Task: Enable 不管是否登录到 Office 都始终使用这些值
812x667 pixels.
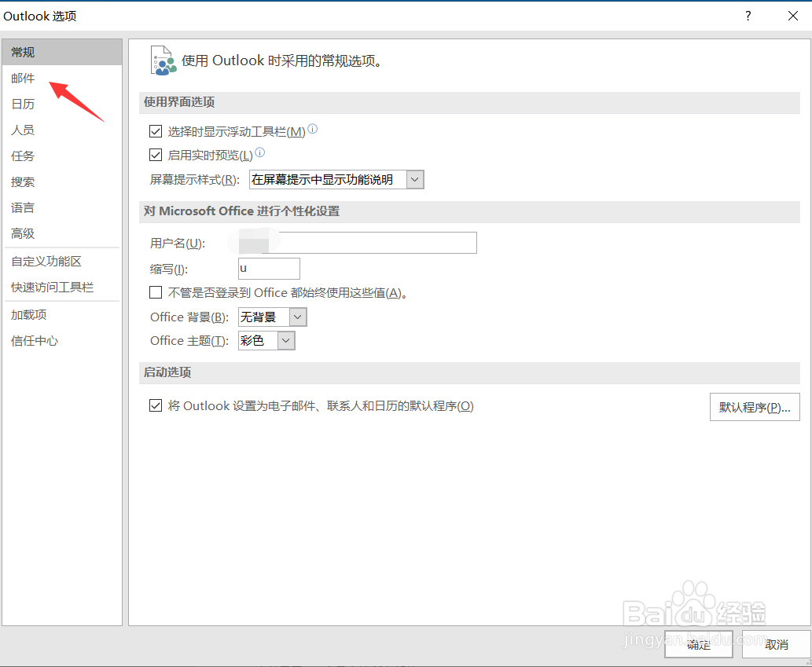Action: point(156,292)
